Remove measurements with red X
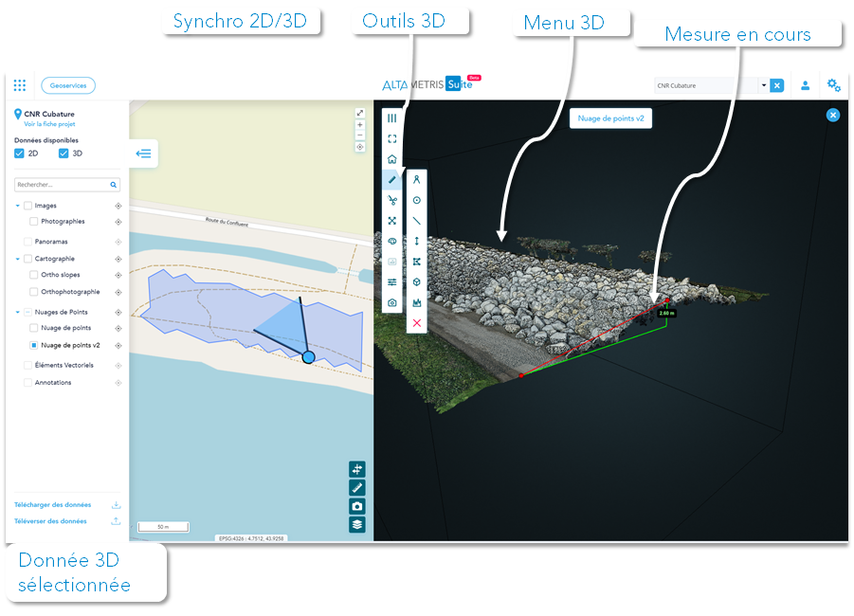Screen dimensions: 854x616 pyautogui.click(x=417, y=323)
